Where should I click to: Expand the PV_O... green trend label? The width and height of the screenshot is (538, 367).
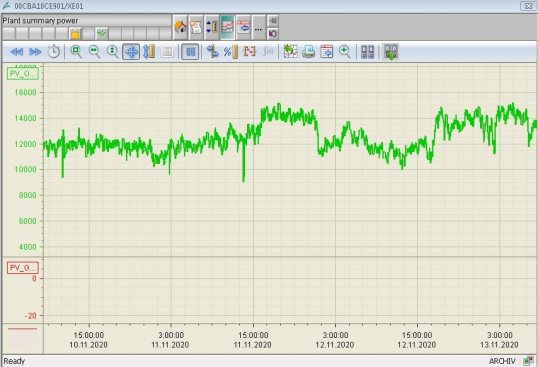tap(23, 73)
